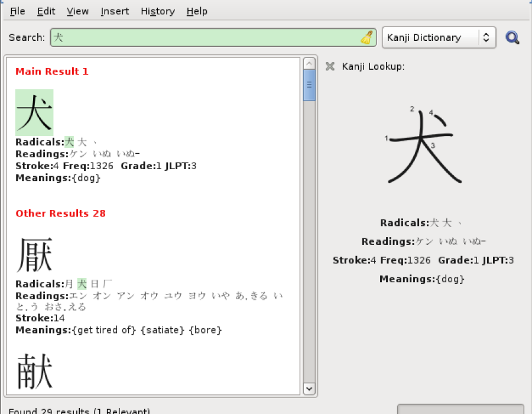Screen dimensions: 532x414
Task: Click the 'Other Results 28' heading
Action: (61, 213)
